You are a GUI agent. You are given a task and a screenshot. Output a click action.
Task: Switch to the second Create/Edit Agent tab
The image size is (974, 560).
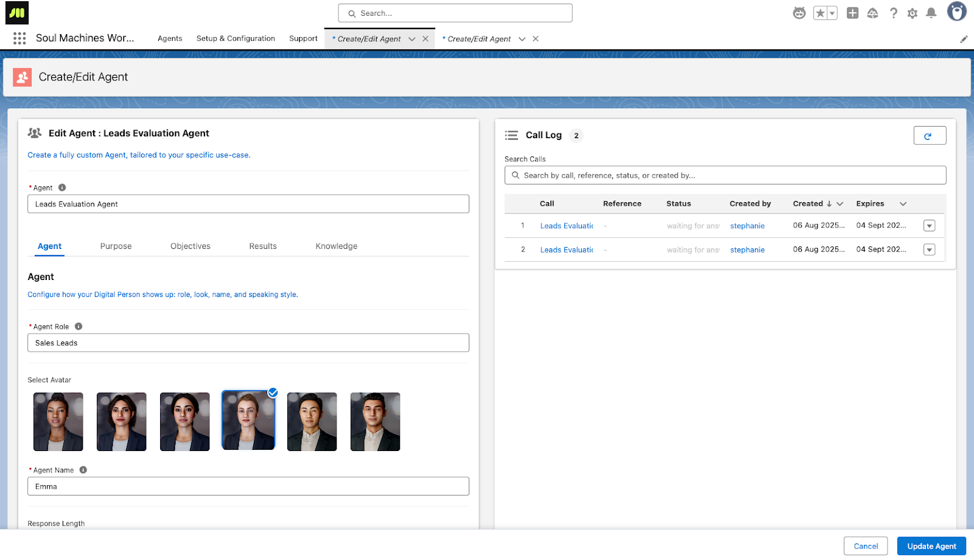pos(479,39)
